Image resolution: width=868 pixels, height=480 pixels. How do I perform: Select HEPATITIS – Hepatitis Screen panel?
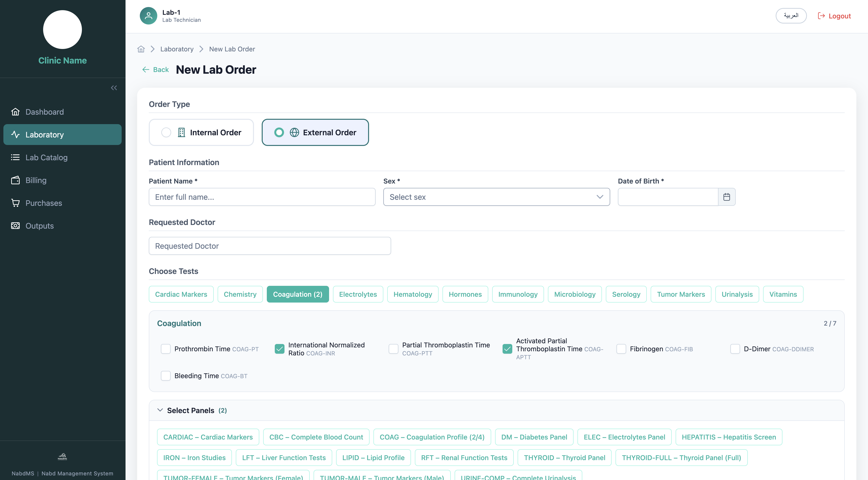729,437
